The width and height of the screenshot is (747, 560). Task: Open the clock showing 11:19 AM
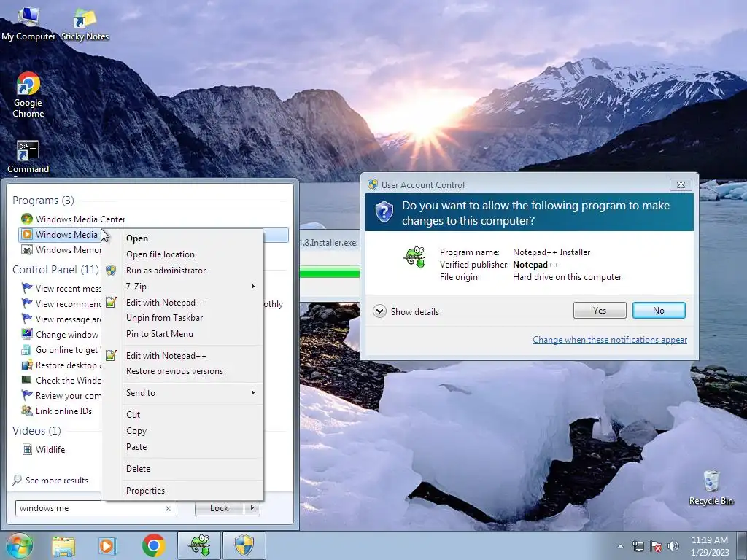tap(710, 546)
